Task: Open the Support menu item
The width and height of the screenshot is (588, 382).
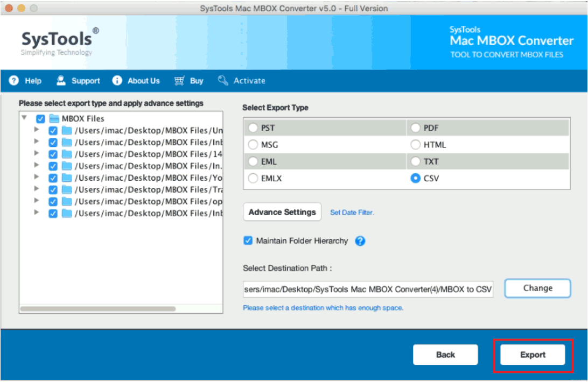Action: click(78, 81)
